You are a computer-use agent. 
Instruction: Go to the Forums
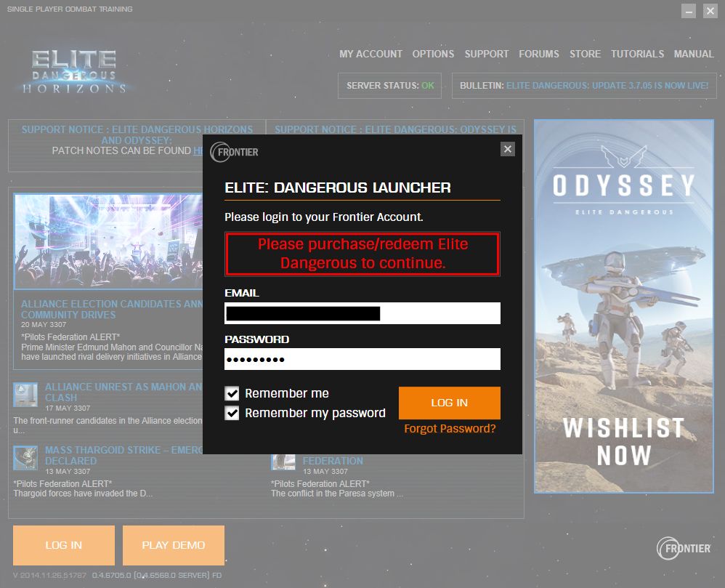point(538,54)
